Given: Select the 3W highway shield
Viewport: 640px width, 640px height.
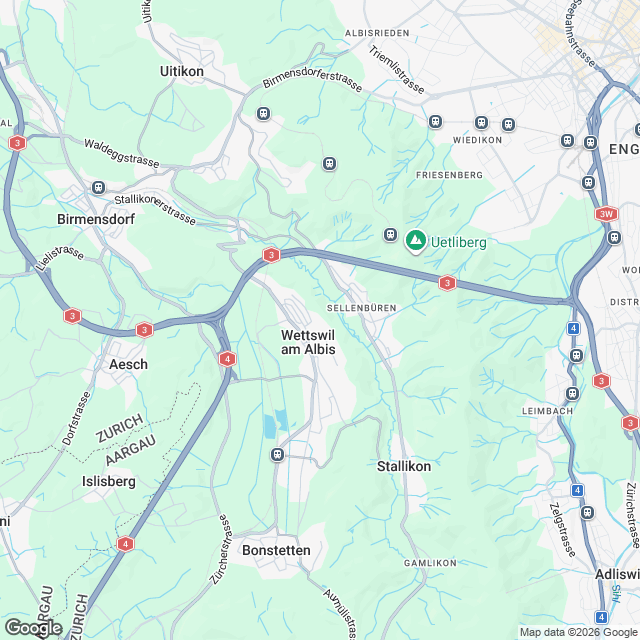Looking at the screenshot, I should [x=606, y=214].
